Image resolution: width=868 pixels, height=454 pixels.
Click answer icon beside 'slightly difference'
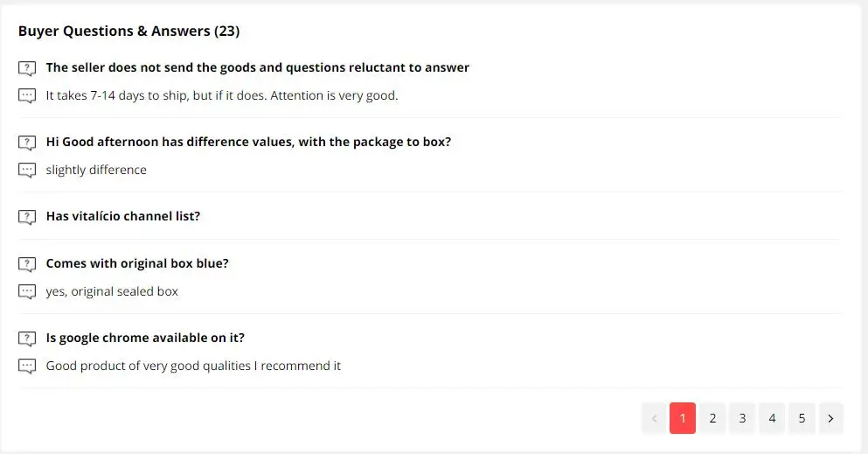pyautogui.click(x=27, y=171)
